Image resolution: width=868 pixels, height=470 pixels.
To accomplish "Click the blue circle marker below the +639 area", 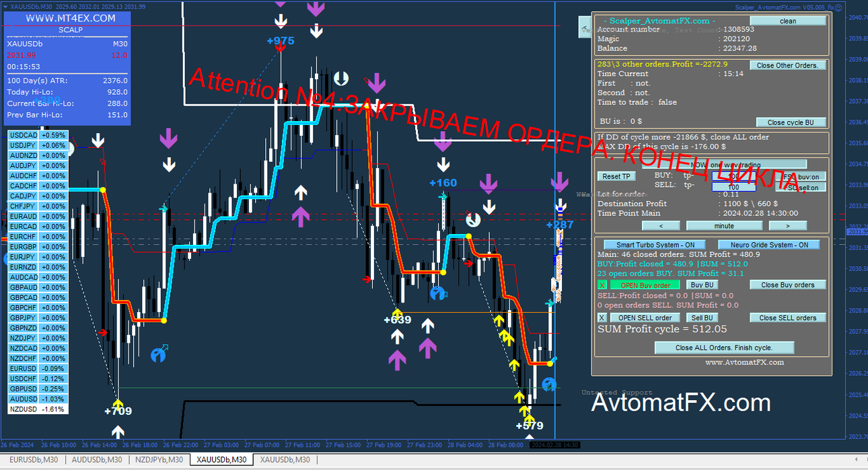I will coord(438,293).
